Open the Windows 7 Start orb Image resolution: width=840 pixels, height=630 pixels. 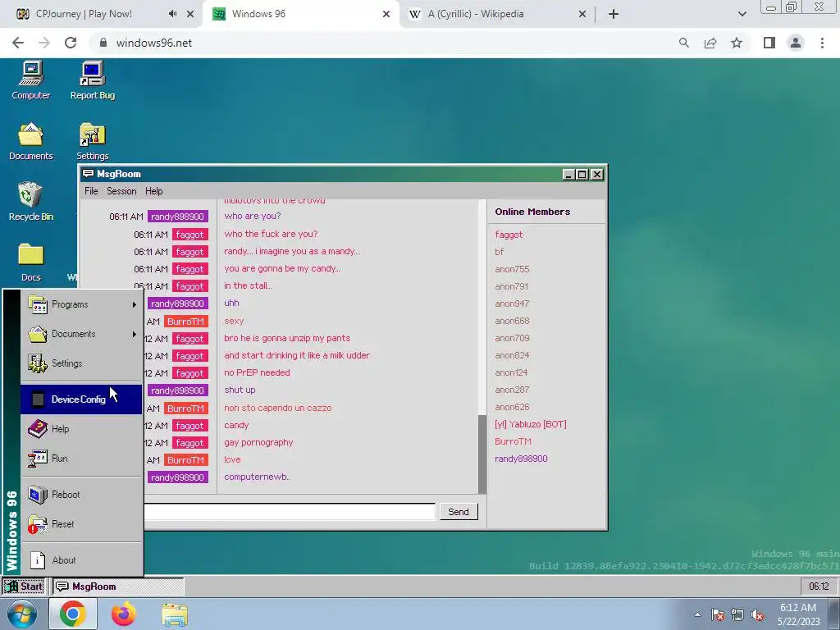click(21, 614)
